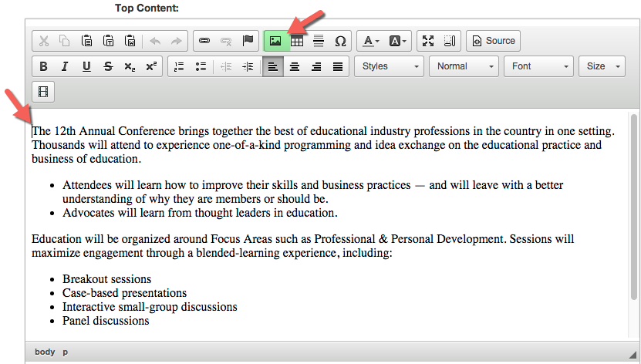Click the Insert Link icon

coord(204,41)
